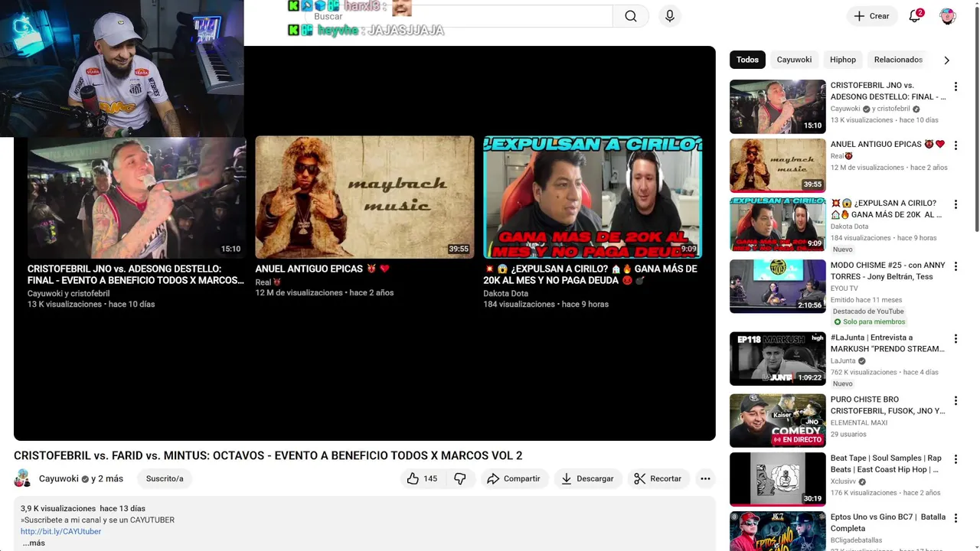Image resolution: width=980 pixels, height=551 pixels.
Task: Play endscreen video CRISTOFEBRIL JNO vs. ADESONG DESTELLO
Action: pos(136,197)
